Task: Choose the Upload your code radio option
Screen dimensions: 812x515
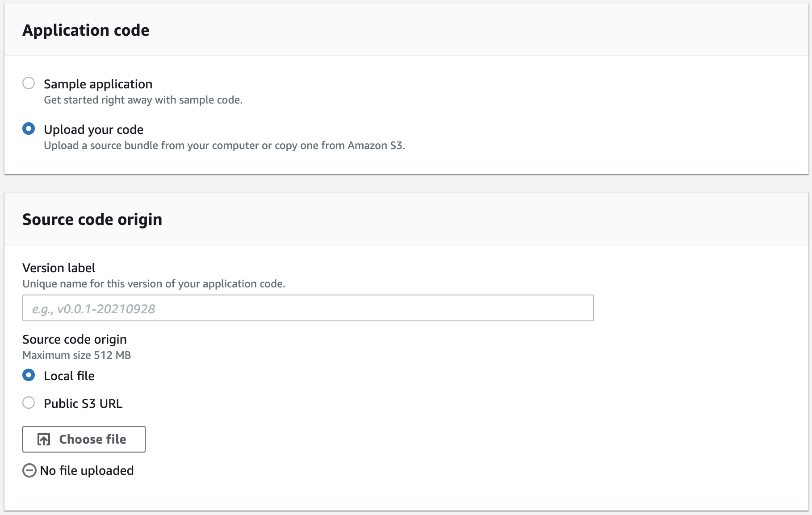Action: [x=29, y=129]
